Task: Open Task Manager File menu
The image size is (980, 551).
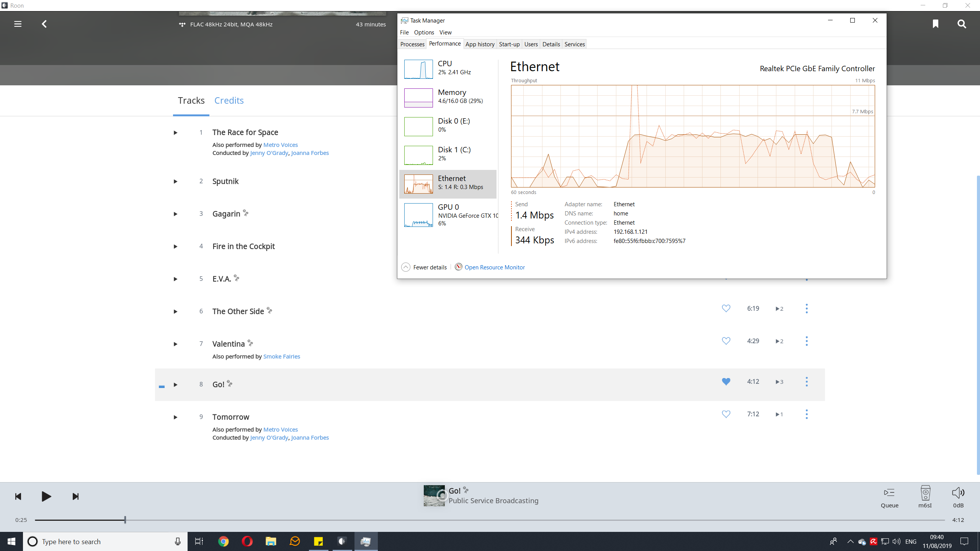Action: click(404, 32)
